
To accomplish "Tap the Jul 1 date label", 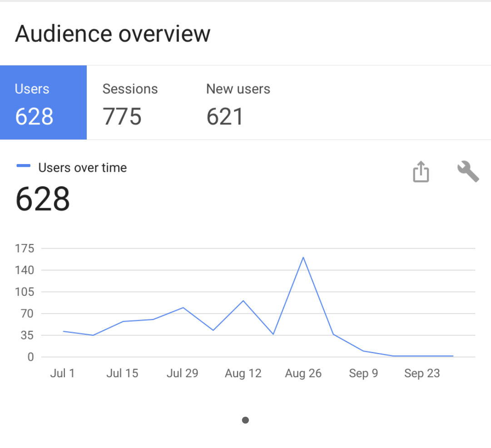I will pos(62,373).
